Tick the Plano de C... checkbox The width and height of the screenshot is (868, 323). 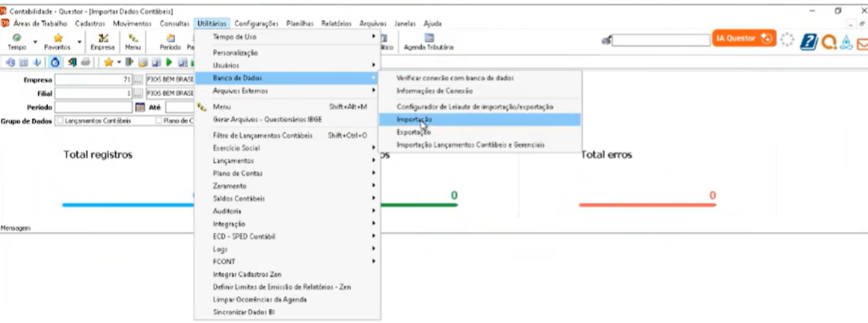pos(159,121)
